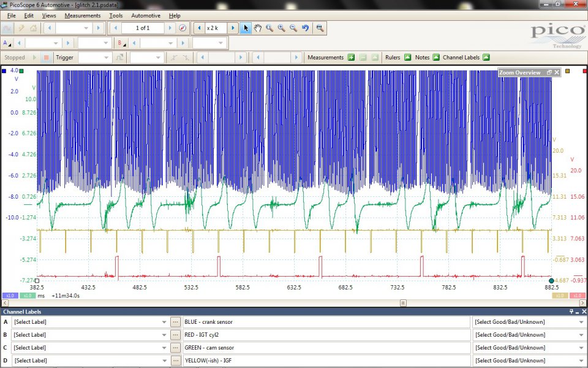Click the zoom-in magnifier tool
This screenshot has width=588, height=368.
pos(281,28)
